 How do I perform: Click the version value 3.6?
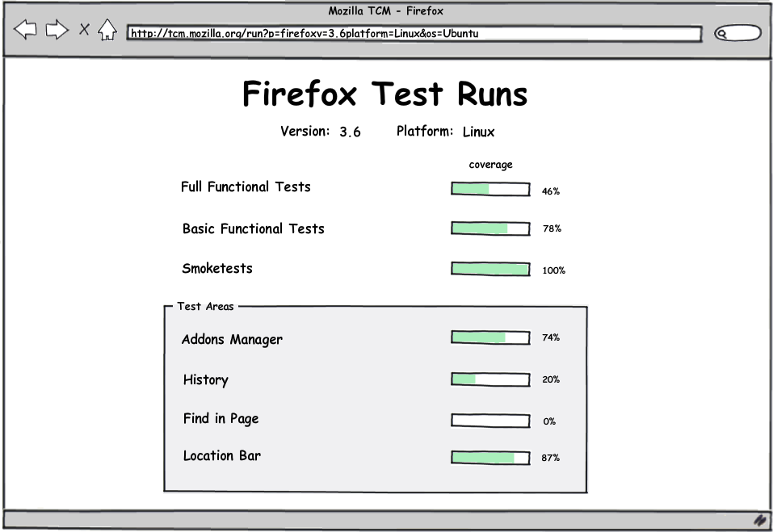point(350,132)
